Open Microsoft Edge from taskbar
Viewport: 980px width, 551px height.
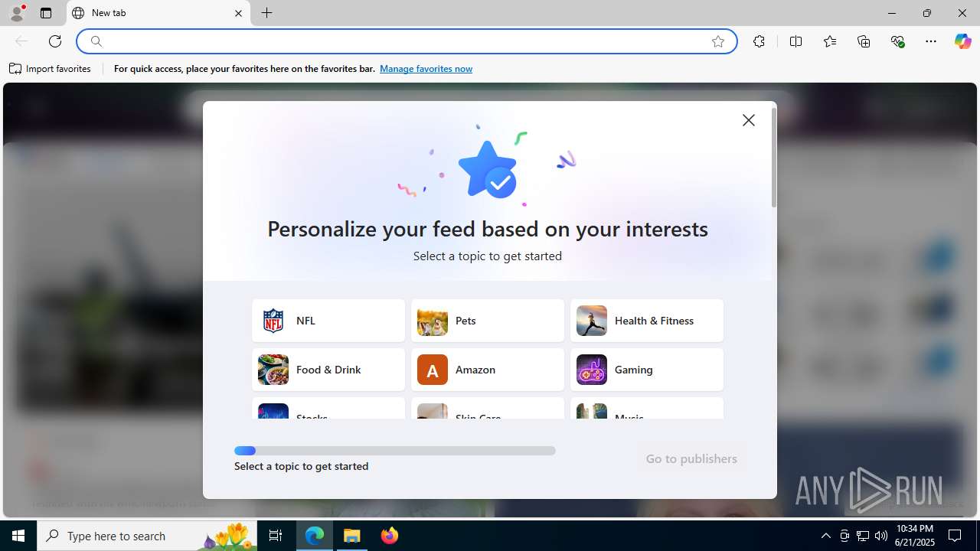click(x=315, y=536)
